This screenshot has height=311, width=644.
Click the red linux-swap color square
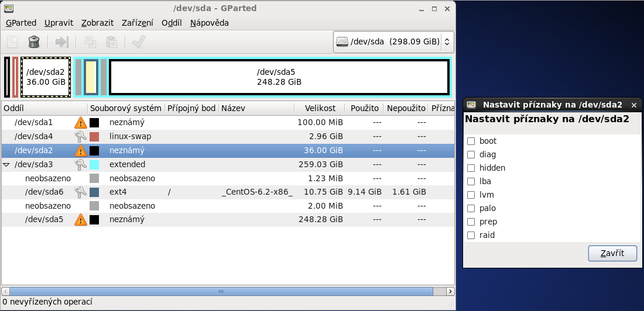point(94,136)
